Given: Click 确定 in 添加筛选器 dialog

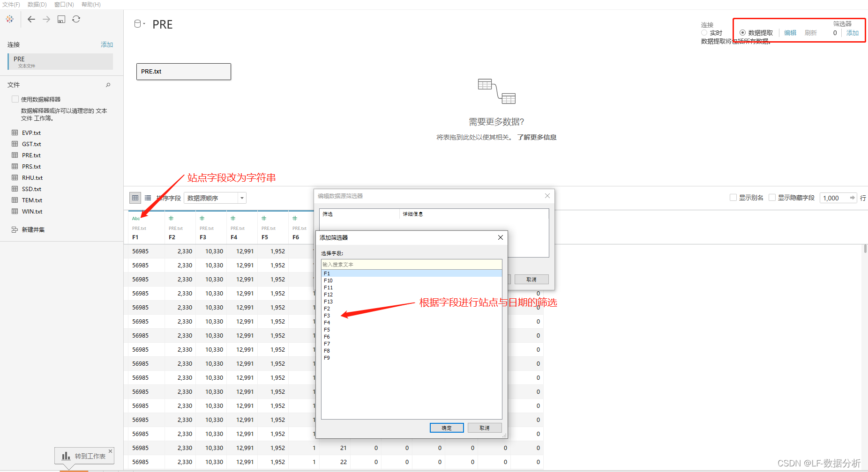Looking at the screenshot, I should point(447,428).
